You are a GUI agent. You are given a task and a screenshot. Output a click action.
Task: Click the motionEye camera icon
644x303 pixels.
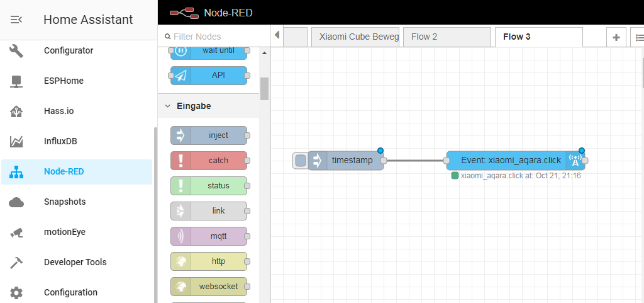pos(16,232)
